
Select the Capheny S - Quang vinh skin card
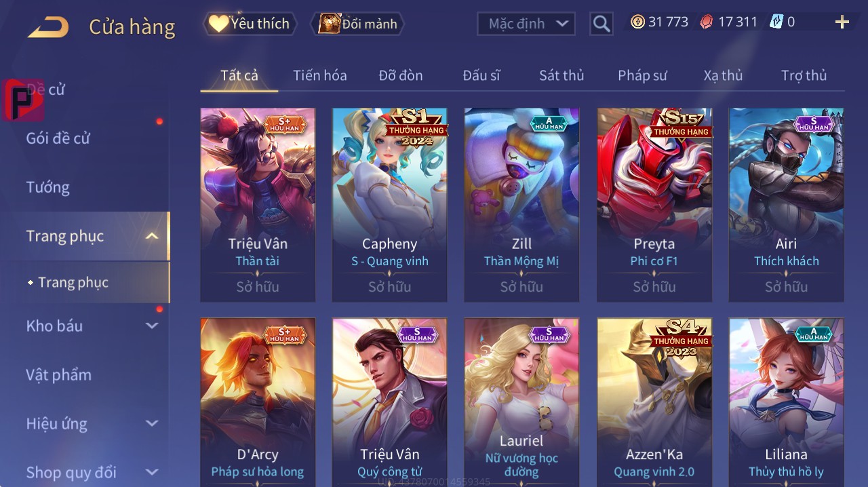[389, 205]
